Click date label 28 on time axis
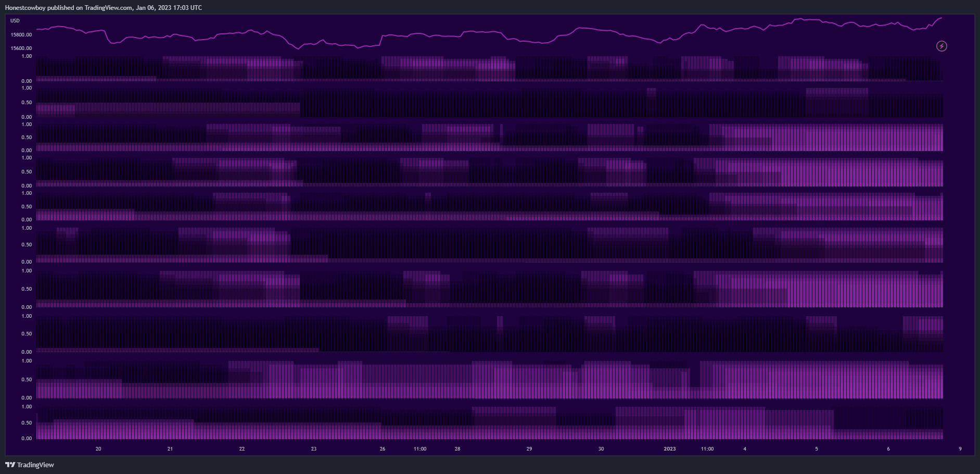The width and height of the screenshot is (980, 474). click(457, 448)
